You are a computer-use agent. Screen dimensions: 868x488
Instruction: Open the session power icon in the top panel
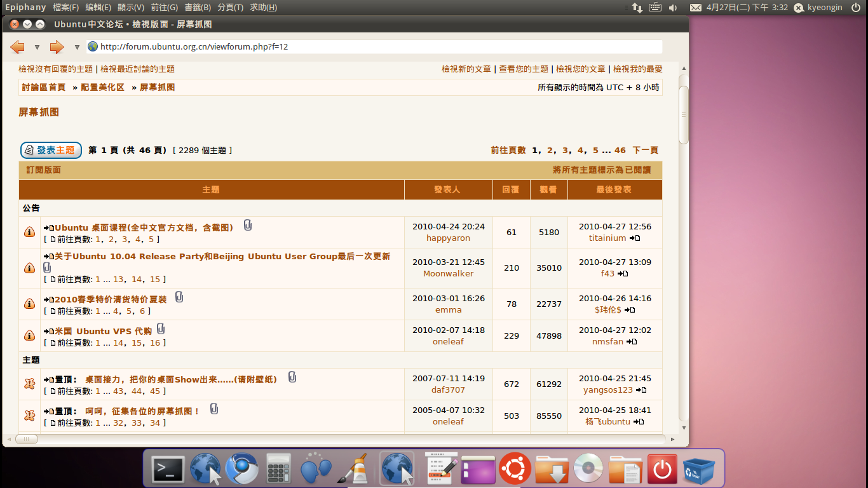(855, 8)
